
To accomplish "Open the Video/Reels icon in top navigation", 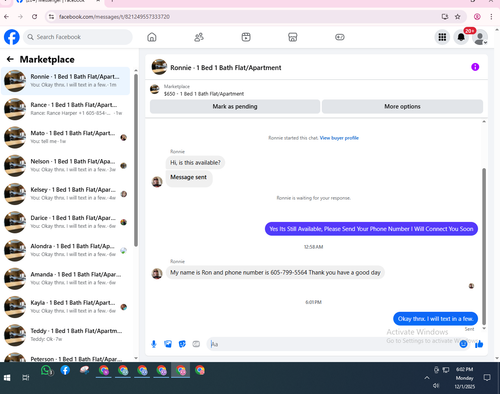I will click(246, 37).
